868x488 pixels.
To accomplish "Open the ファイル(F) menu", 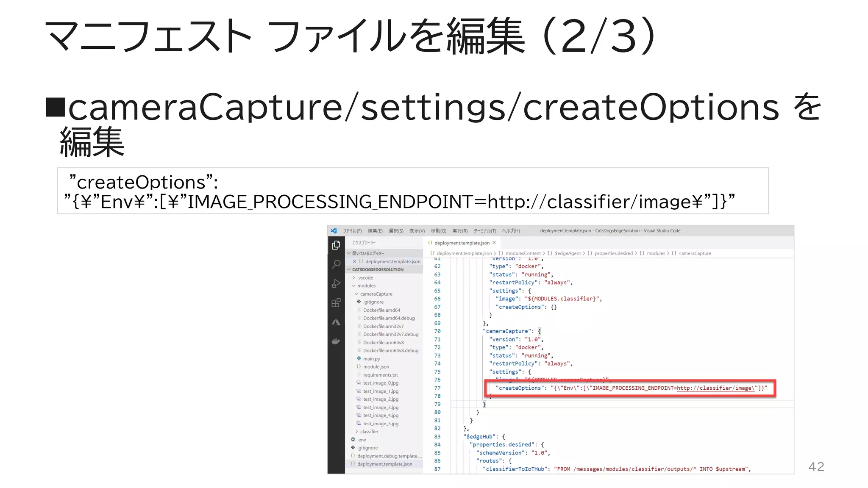I will [x=352, y=231].
